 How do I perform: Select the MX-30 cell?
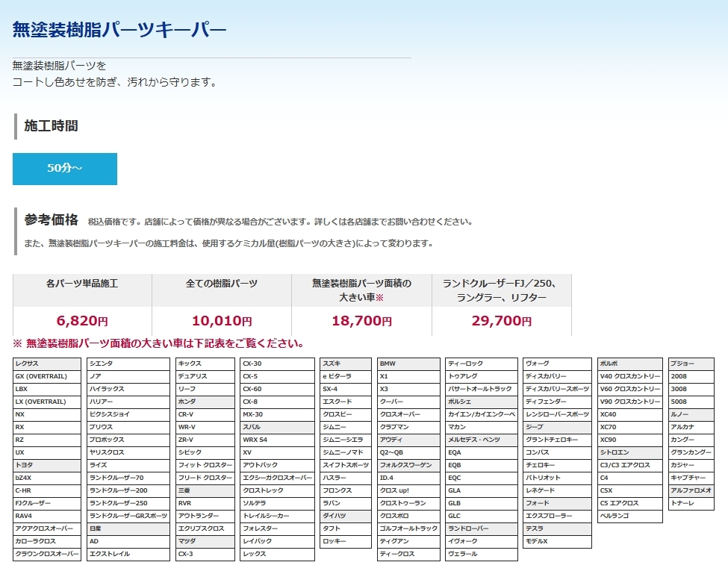tap(278, 414)
